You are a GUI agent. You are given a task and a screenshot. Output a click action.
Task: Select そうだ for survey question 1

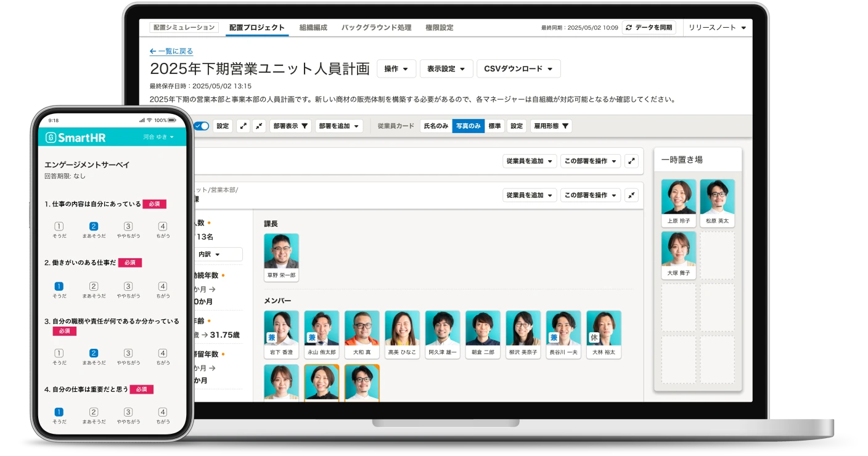[x=59, y=226]
